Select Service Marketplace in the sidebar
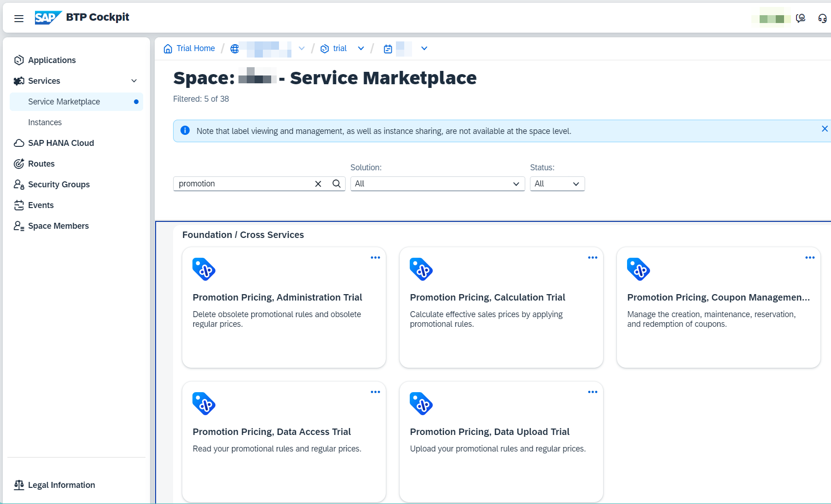 (76, 102)
